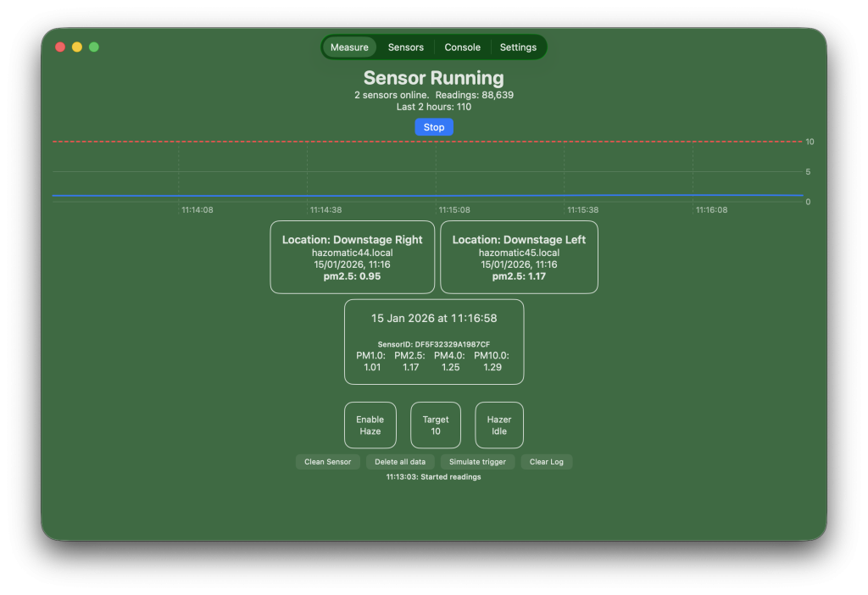
Task: Click the 'Started readings' log entry
Action: [434, 477]
